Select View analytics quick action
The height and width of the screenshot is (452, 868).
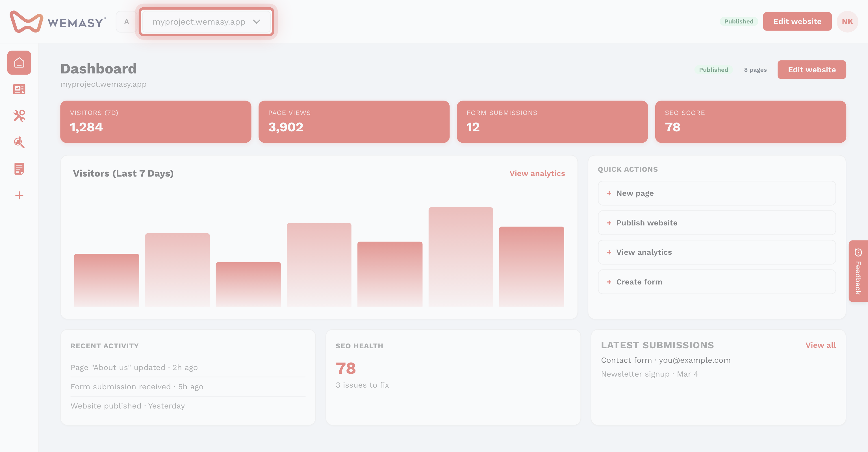[x=717, y=252]
